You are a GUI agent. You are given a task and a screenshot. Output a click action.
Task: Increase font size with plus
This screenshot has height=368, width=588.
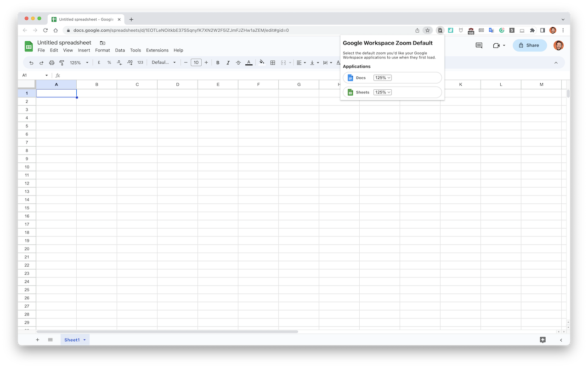[206, 63]
